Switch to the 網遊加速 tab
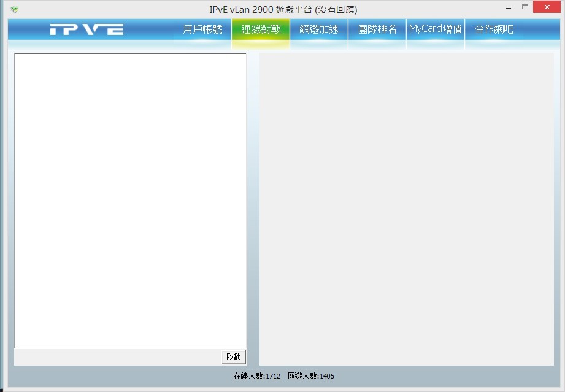 [319, 29]
